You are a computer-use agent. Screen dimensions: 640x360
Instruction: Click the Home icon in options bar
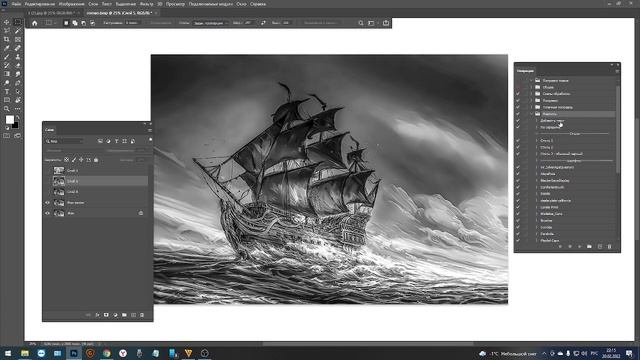tap(34, 23)
